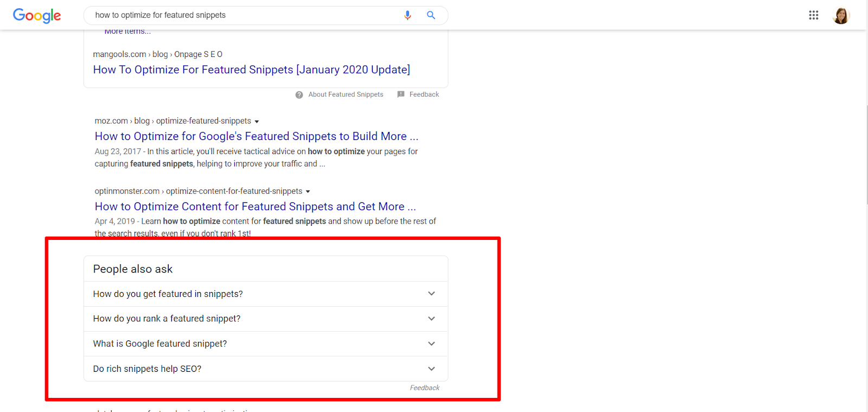Open the moz.com result dropdown arrow
The height and width of the screenshot is (412, 868).
coord(257,122)
